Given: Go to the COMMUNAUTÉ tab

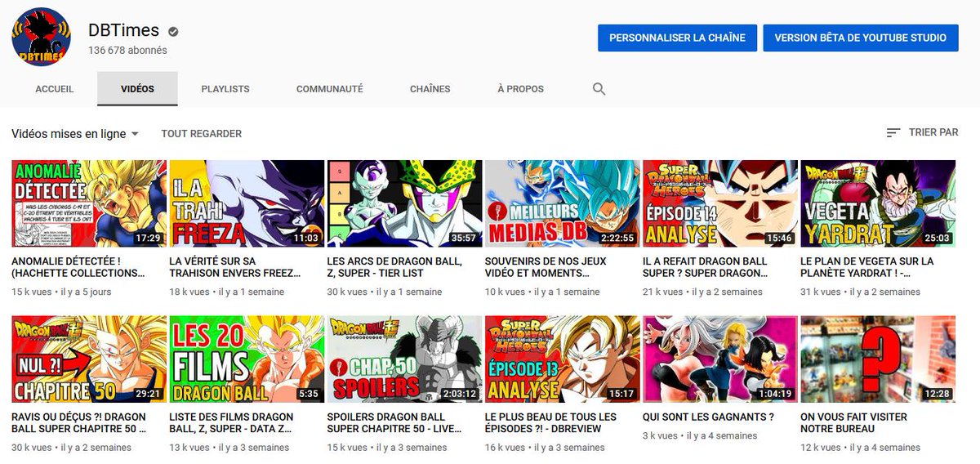Looking at the screenshot, I should point(330,89).
